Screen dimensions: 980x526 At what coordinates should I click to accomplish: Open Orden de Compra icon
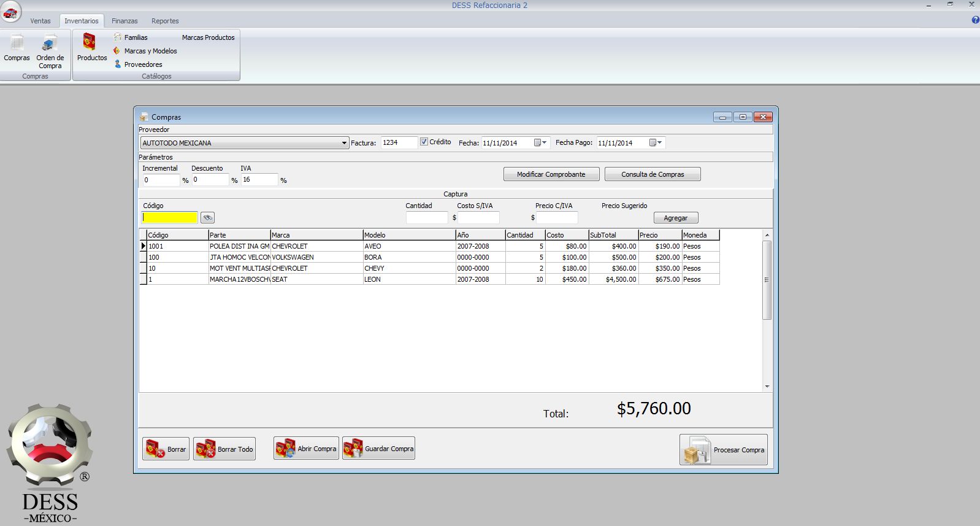(50, 52)
